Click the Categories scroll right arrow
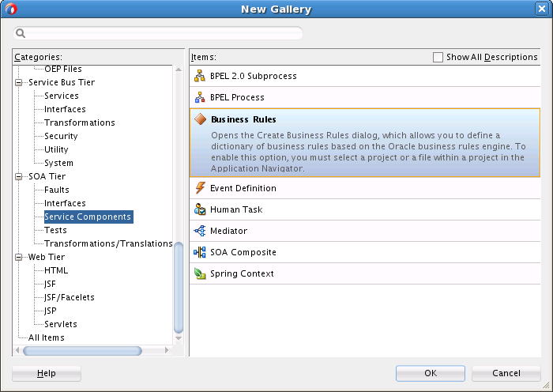The width and height of the screenshot is (553, 392). [167, 351]
